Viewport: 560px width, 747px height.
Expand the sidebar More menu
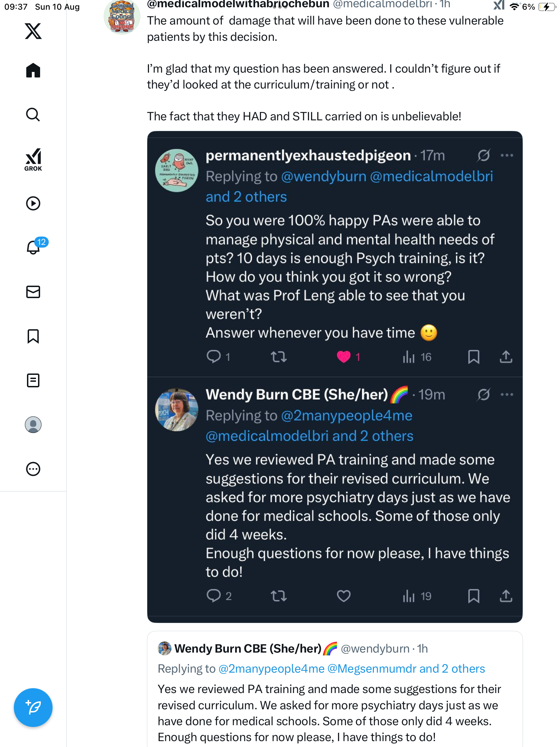click(33, 469)
